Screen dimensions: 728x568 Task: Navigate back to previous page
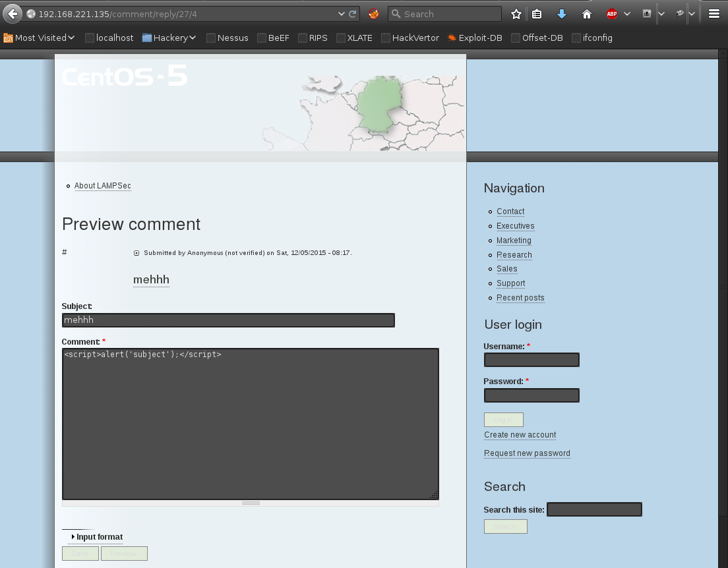[x=11, y=13]
